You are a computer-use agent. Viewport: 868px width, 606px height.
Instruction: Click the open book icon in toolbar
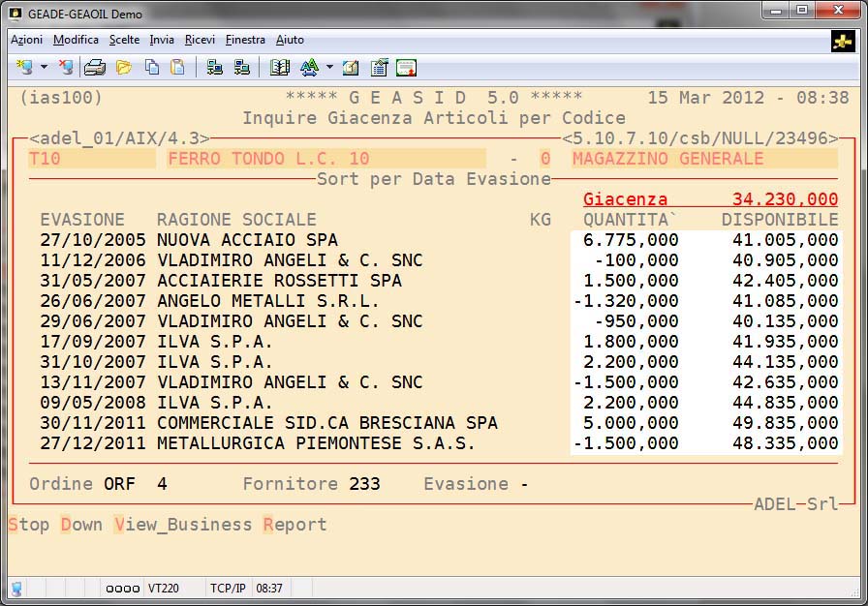pyautogui.click(x=280, y=67)
